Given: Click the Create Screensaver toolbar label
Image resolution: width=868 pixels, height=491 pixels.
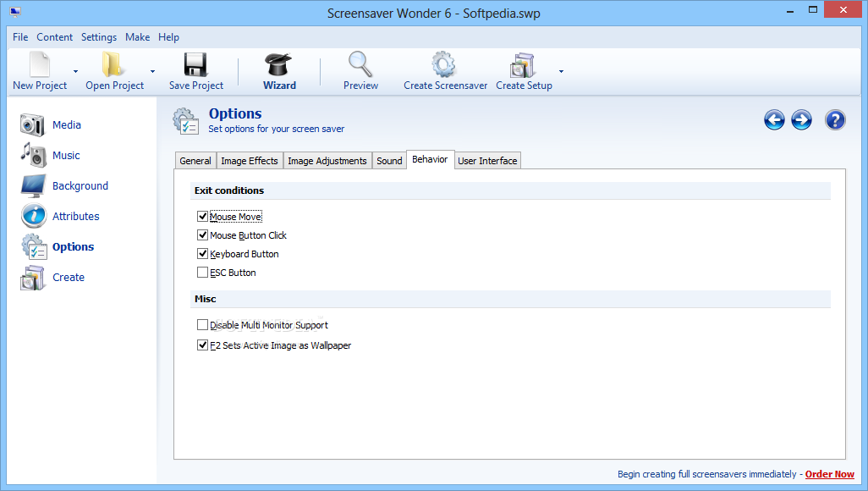Looking at the screenshot, I should 446,86.
